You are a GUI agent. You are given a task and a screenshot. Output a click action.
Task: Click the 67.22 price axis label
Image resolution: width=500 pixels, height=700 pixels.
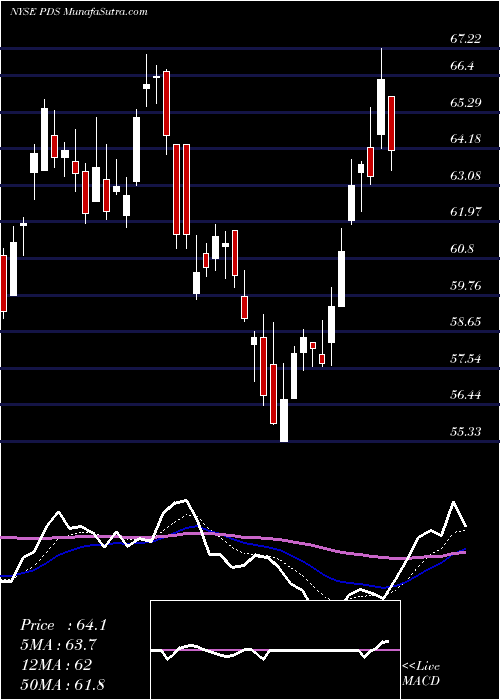[465, 39]
